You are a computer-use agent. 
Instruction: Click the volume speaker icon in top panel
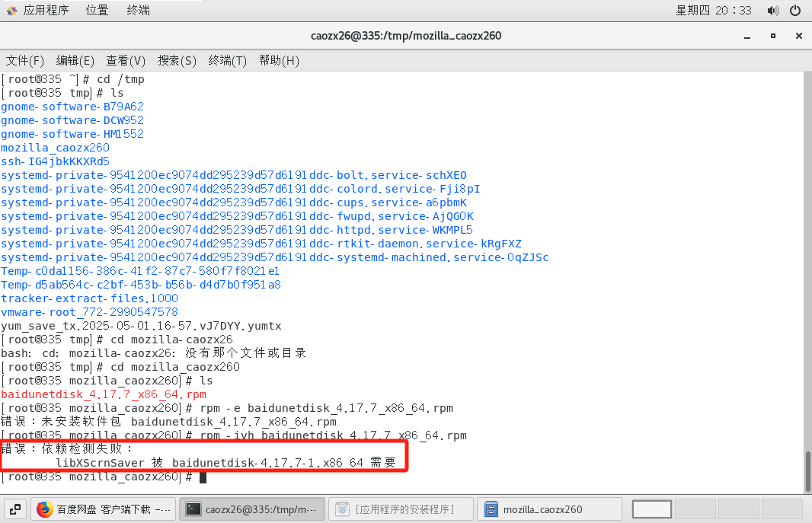pyautogui.click(x=772, y=11)
